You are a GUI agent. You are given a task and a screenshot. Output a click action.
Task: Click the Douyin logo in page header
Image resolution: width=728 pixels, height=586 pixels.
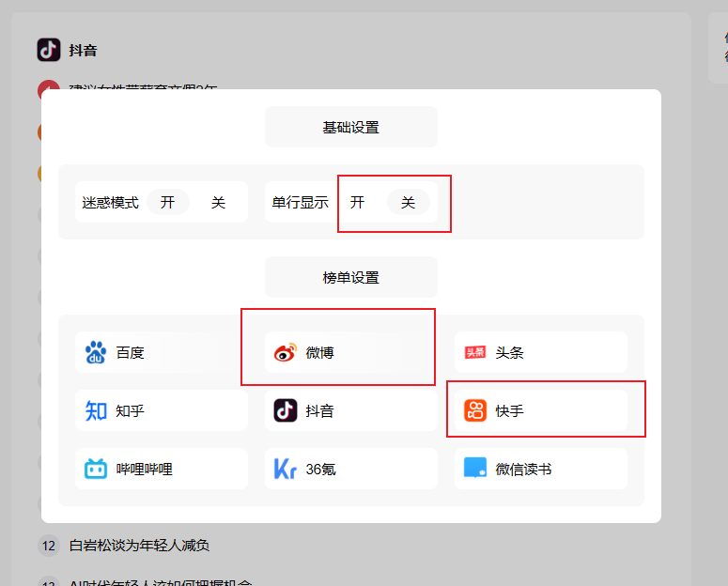click(x=49, y=50)
